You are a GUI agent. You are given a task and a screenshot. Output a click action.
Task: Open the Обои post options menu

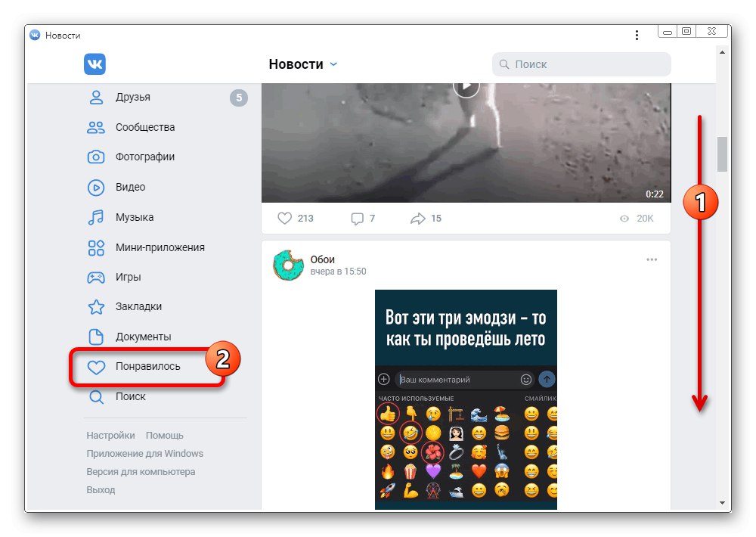coord(652,259)
